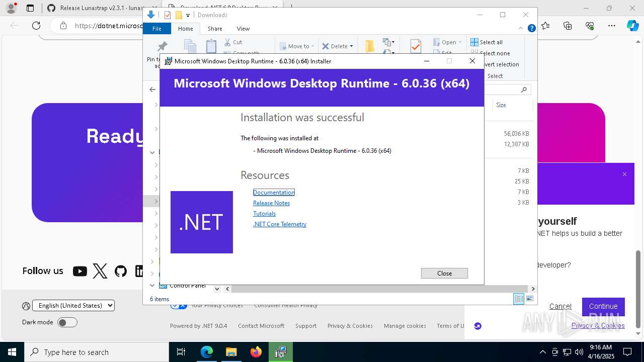The width and height of the screenshot is (644, 362).
Task: Click Select none in Explorer ribbon
Action: [491, 53]
